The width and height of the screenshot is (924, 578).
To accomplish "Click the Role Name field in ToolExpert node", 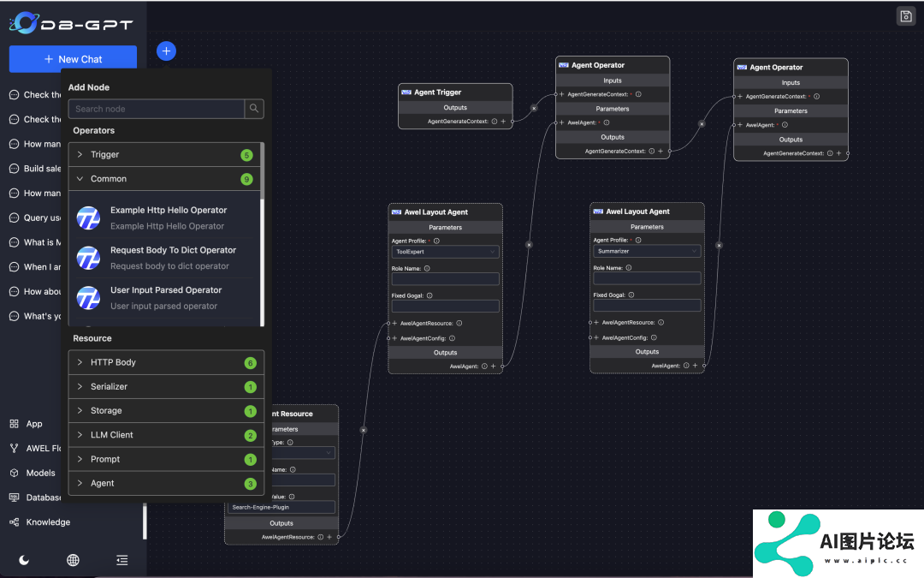I will click(x=446, y=279).
